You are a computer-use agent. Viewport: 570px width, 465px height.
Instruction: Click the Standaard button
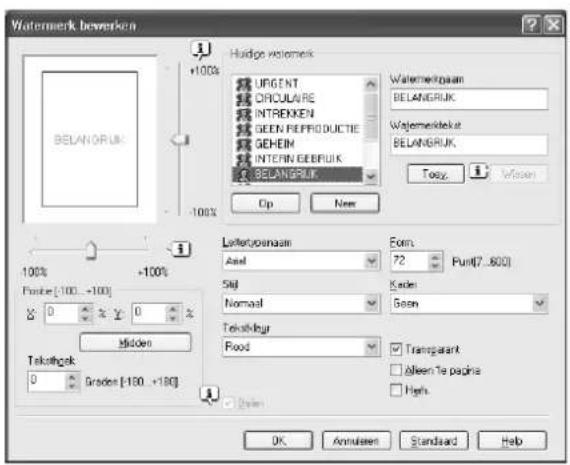[434, 441]
